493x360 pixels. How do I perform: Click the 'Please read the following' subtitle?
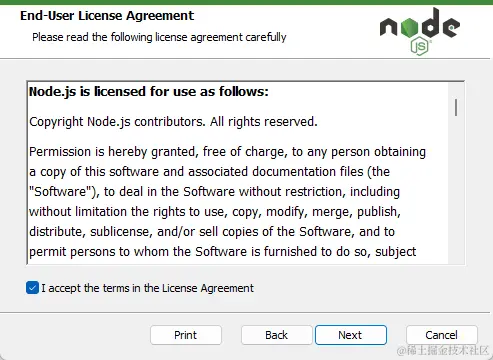[x=159, y=37]
